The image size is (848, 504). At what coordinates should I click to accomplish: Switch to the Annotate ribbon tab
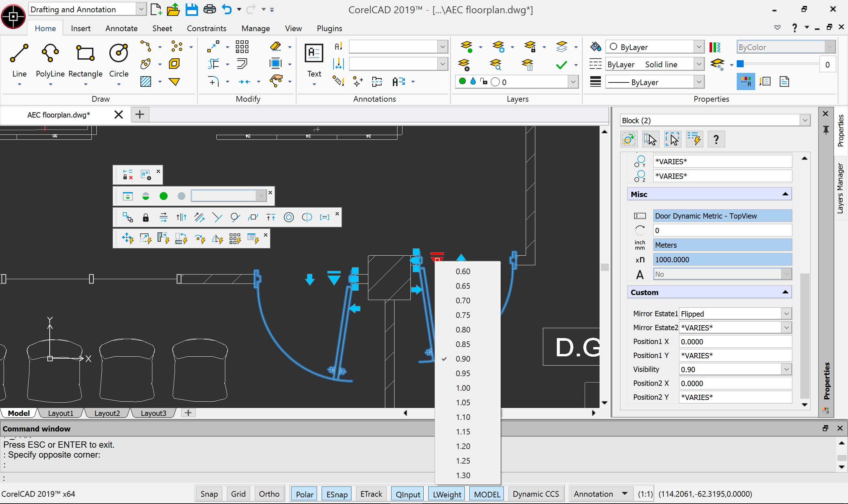pos(121,28)
